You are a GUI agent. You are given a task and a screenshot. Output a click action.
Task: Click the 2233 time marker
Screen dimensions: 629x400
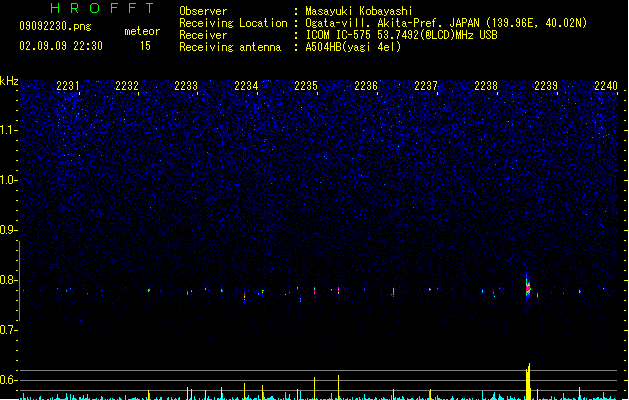click(x=186, y=86)
